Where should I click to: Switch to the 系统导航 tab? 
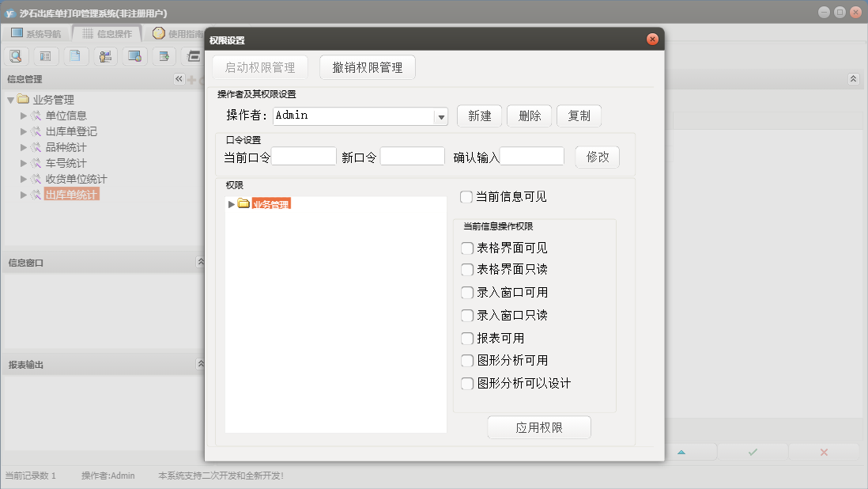point(36,34)
